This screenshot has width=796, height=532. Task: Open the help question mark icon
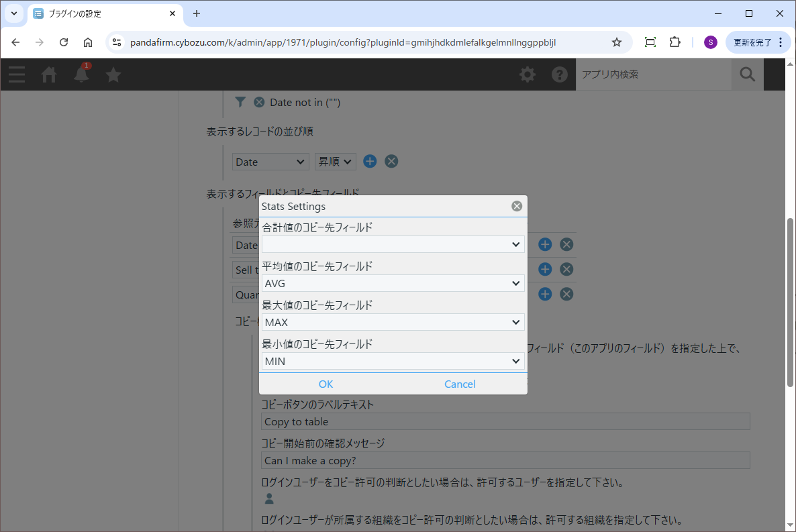click(560, 74)
